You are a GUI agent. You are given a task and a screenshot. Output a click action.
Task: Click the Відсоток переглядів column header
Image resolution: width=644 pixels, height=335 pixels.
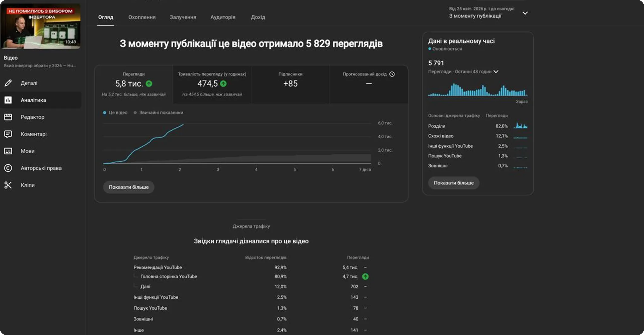tap(266, 258)
